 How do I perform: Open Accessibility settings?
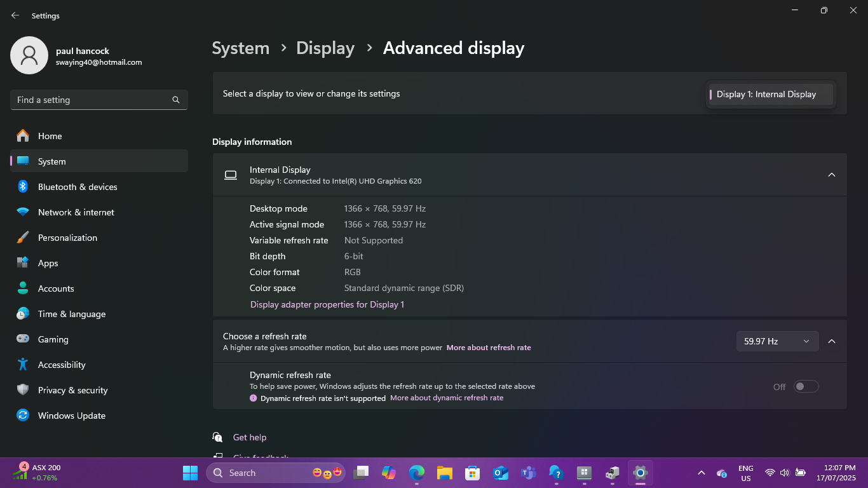point(99,365)
